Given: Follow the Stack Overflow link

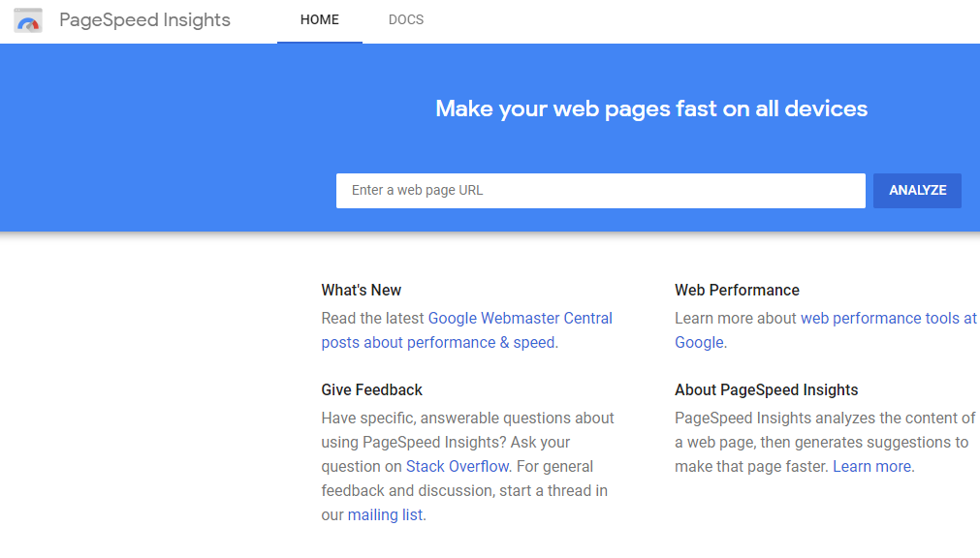Looking at the screenshot, I should [458, 466].
